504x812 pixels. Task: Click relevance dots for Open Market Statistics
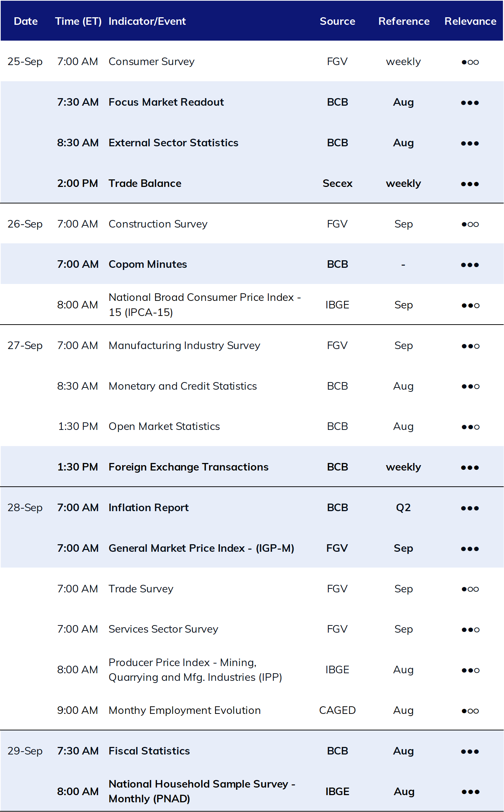[x=470, y=427]
